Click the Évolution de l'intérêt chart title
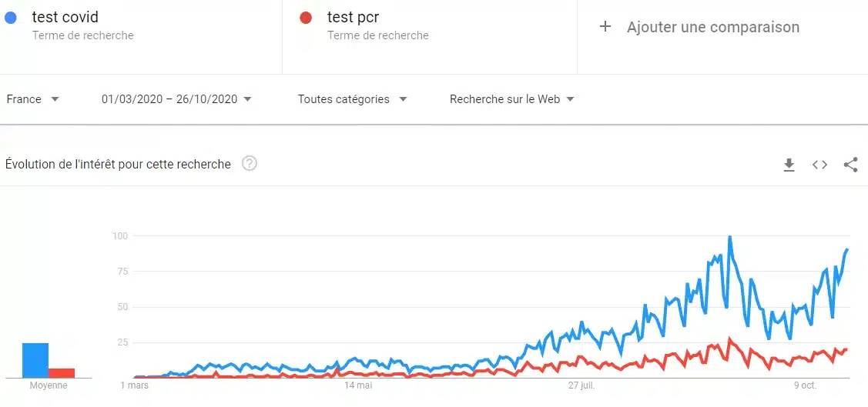Viewport: 868px width, 407px height. point(118,164)
